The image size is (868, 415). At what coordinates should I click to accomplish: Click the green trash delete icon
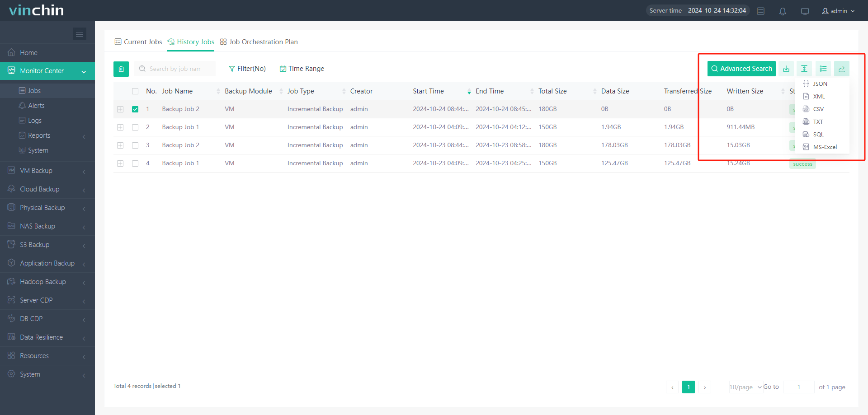point(121,69)
